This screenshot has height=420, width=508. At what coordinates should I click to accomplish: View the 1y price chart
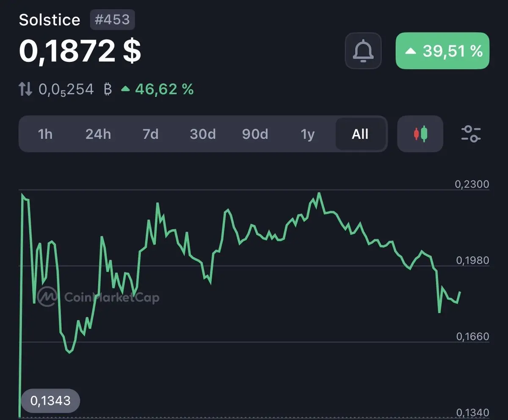[x=308, y=134]
